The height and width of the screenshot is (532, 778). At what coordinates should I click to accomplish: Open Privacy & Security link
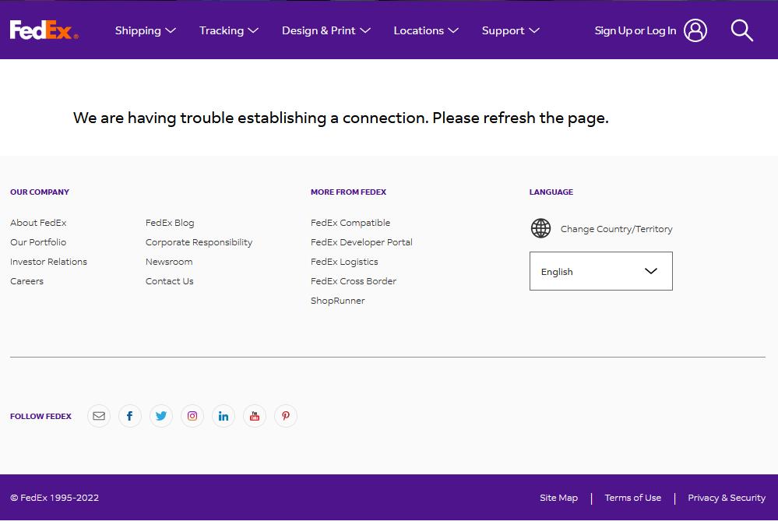click(x=727, y=497)
